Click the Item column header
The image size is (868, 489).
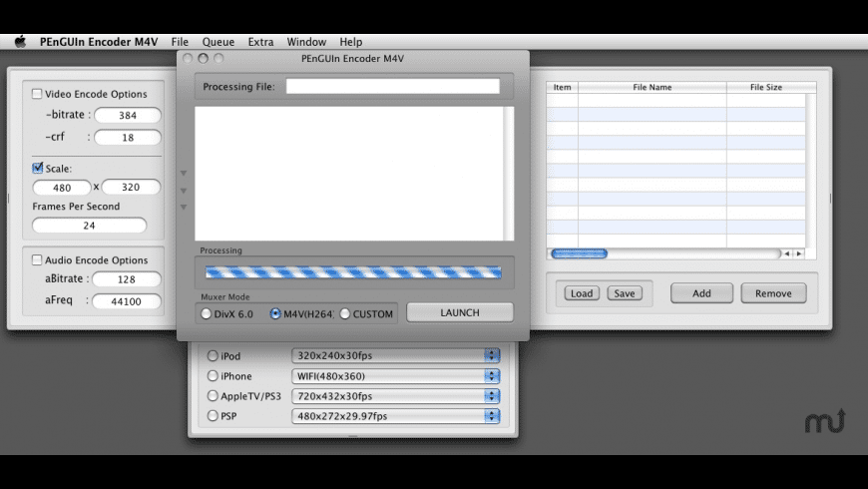coord(562,87)
